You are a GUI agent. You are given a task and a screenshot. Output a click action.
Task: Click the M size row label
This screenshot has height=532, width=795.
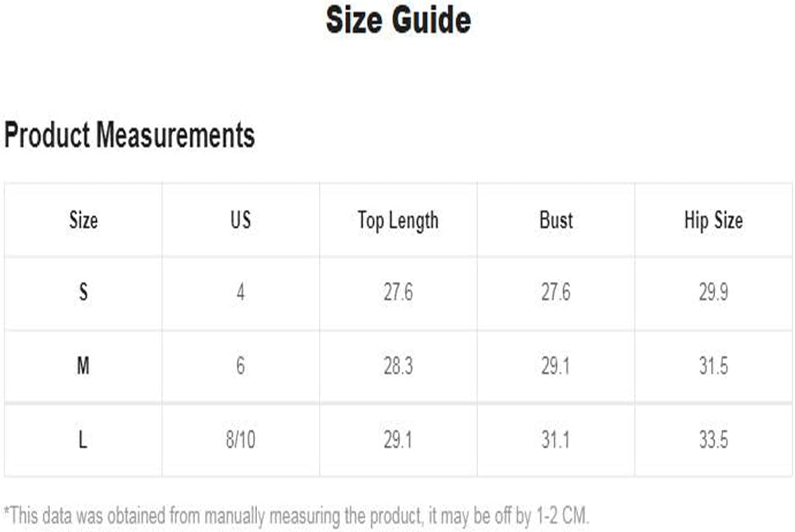click(83, 366)
